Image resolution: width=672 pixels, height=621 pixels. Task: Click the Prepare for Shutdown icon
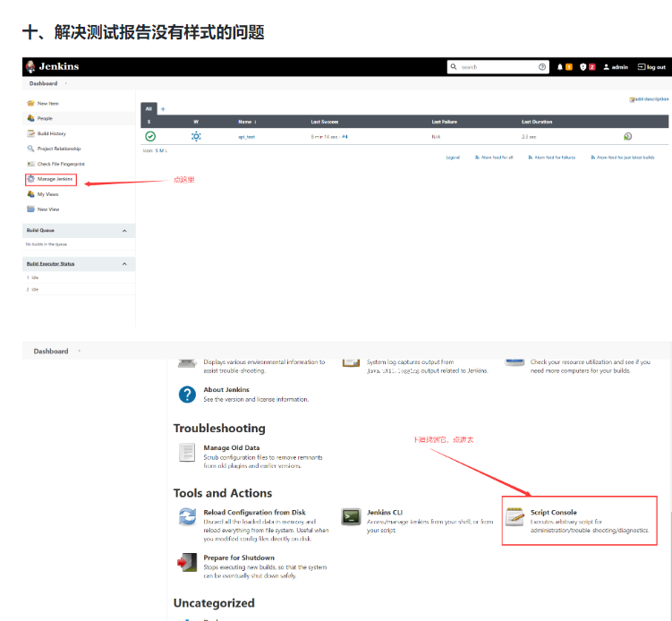[187, 562]
